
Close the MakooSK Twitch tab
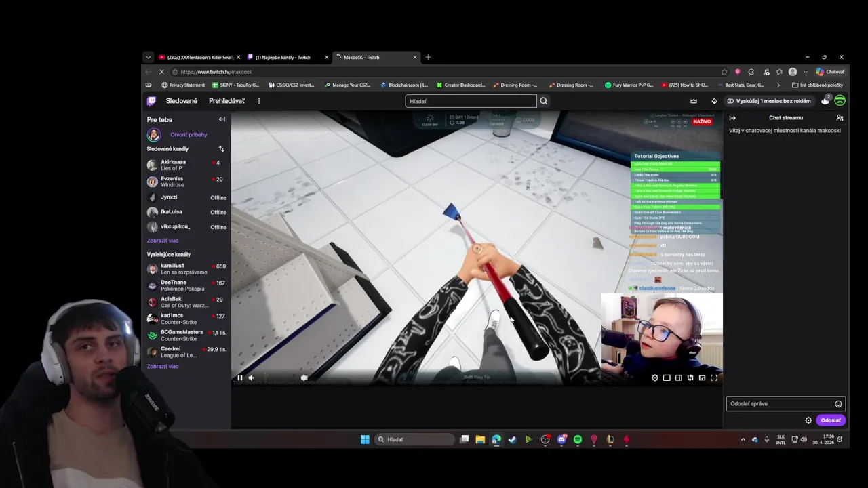(415, 58)
